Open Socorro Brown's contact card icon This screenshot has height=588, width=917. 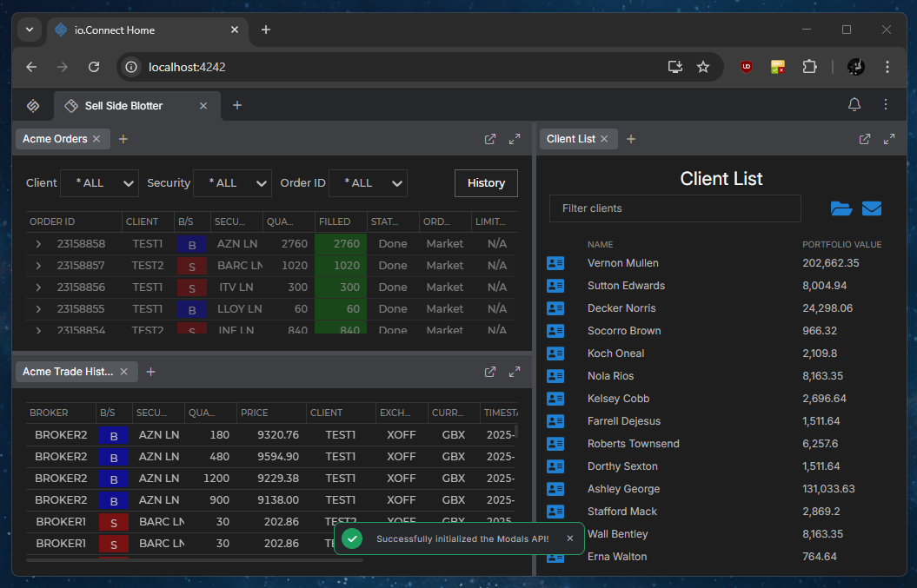click(555, 332)
